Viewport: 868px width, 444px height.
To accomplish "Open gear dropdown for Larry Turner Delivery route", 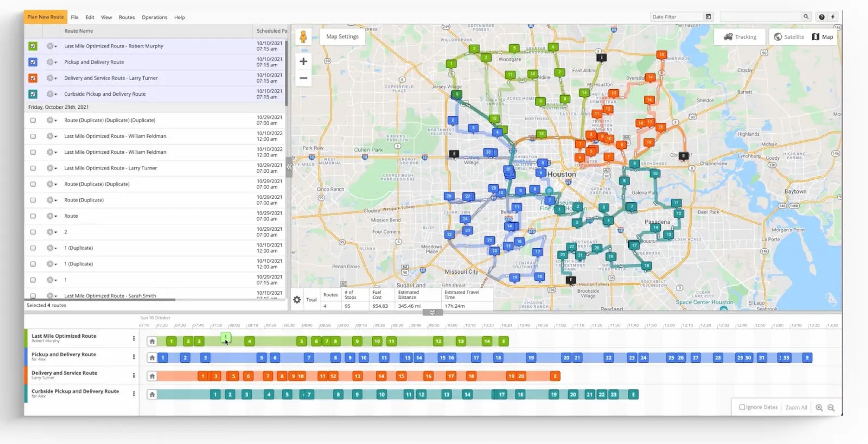I will pos(51,78).
